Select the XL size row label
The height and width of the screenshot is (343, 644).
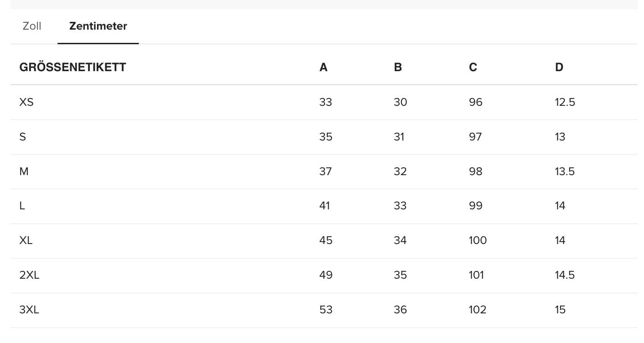(26, 240)
